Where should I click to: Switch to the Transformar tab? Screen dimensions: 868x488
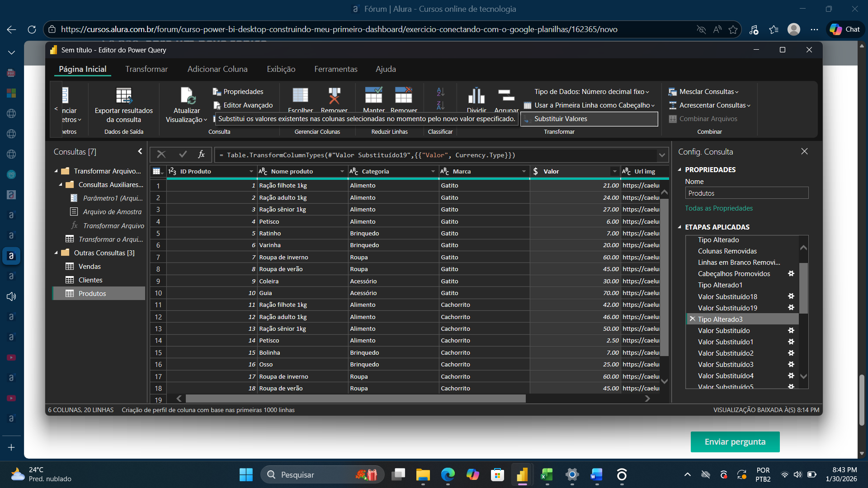coord(146,69)
